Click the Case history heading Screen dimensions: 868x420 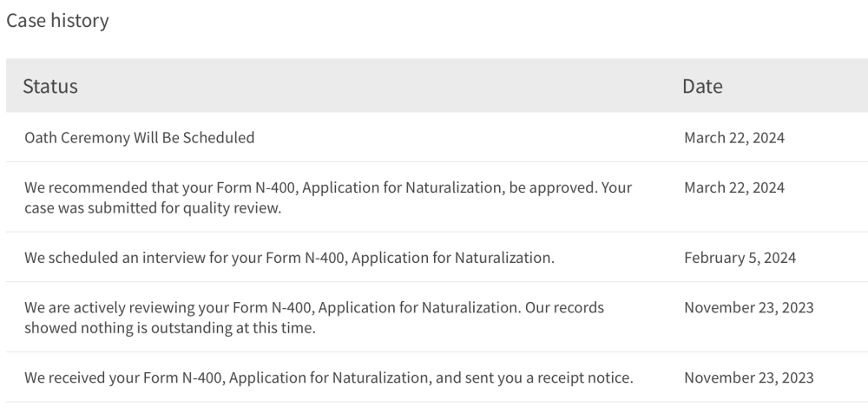point(57,21)
